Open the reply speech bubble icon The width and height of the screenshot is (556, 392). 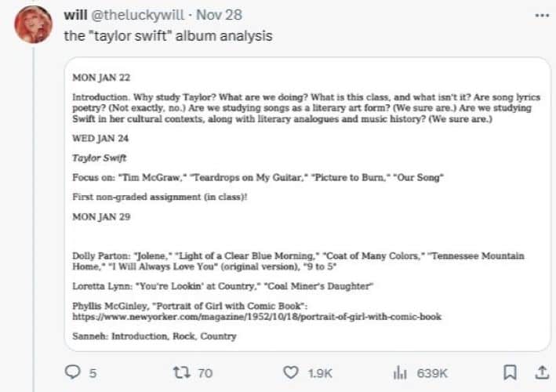73,372
